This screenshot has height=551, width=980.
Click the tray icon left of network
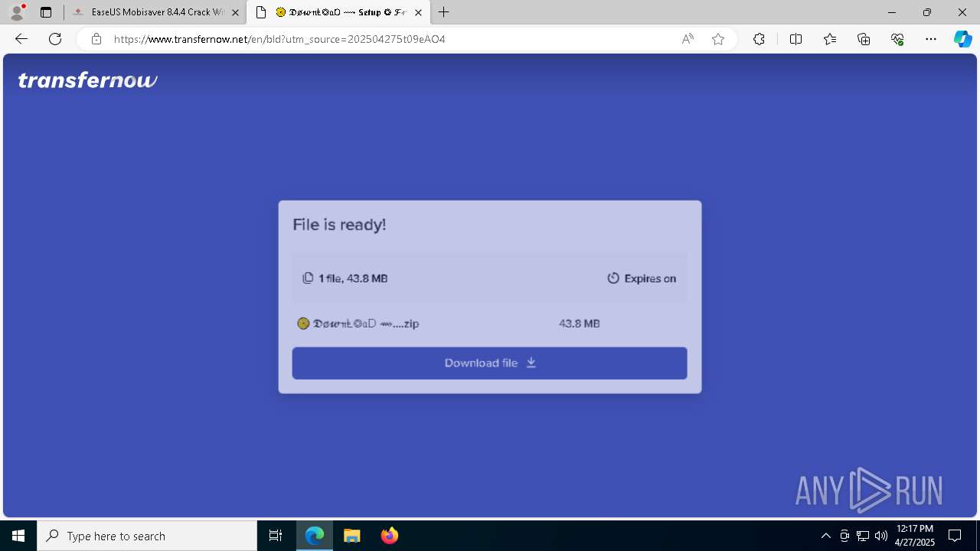(x=844, y=536)
